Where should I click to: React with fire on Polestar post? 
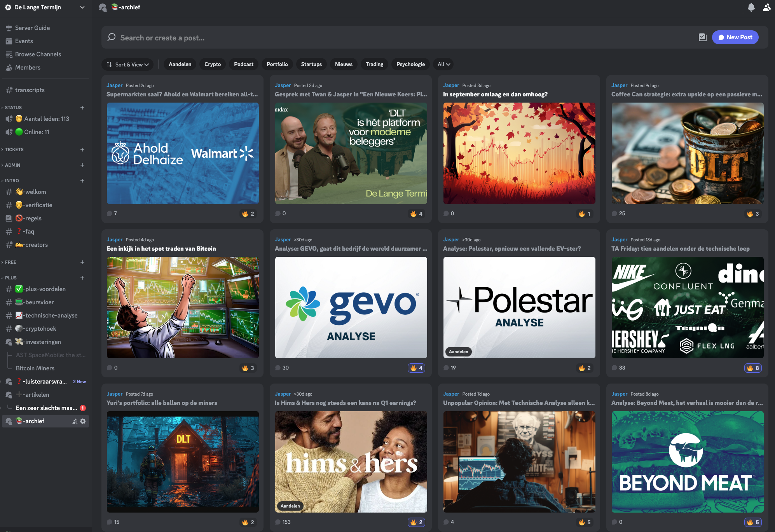pos(585,368)
